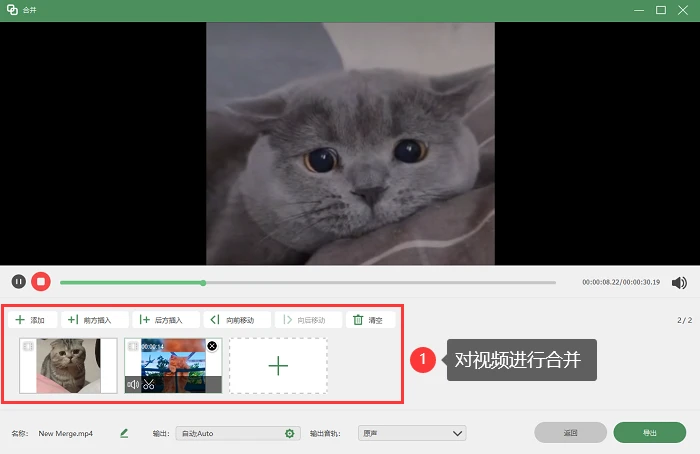
Task: Select 后方插入 insert after button
Action: (x=166, y=320)
